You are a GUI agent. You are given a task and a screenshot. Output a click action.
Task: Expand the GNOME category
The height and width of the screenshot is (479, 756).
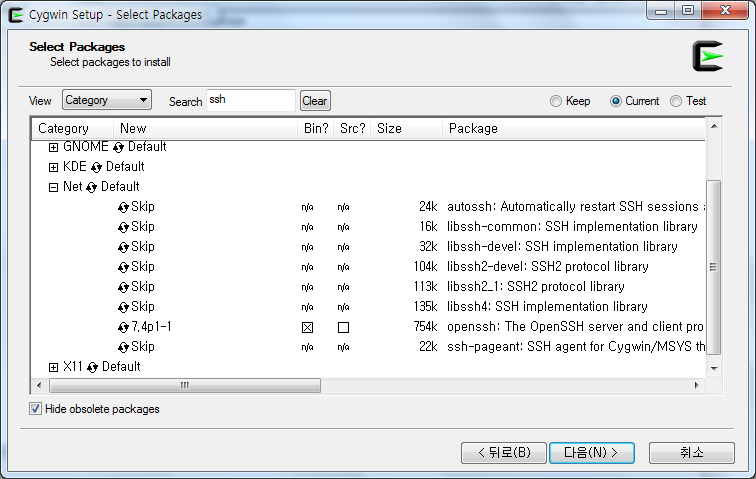click(54, 147)
